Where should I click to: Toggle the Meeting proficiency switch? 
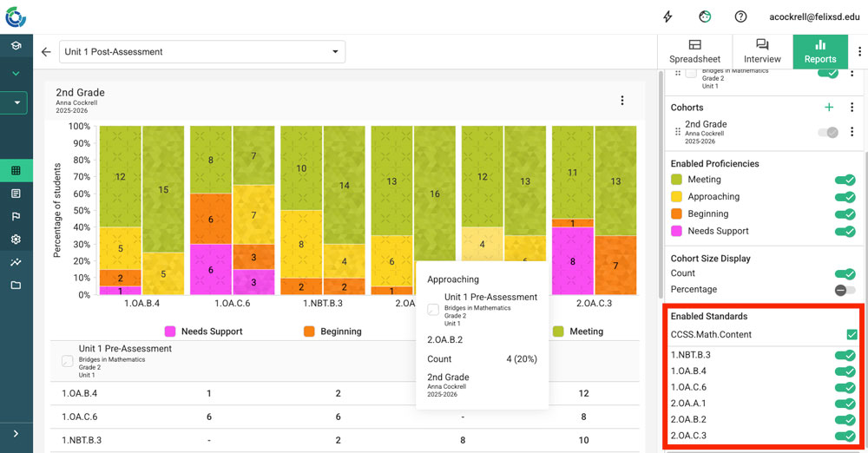point(845,180)
